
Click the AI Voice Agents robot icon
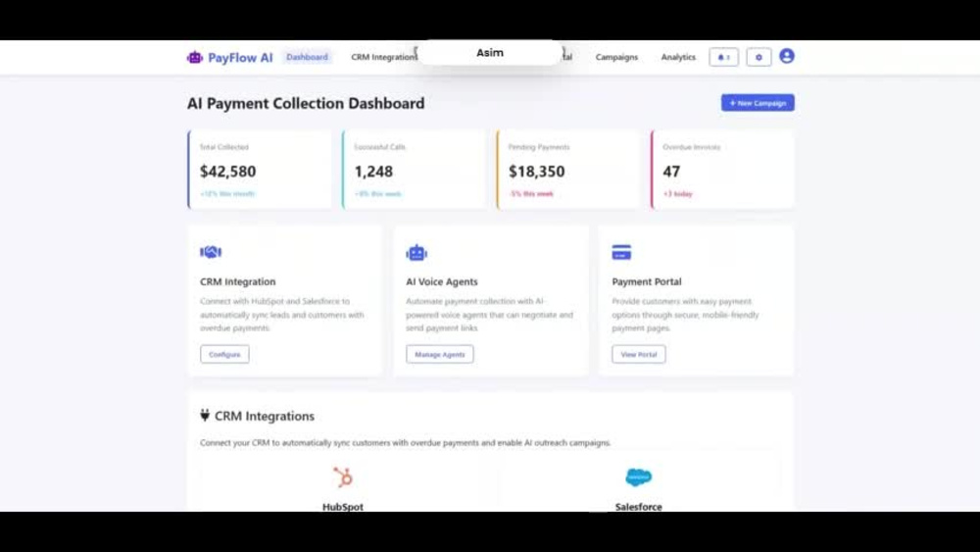pos(416,253)
